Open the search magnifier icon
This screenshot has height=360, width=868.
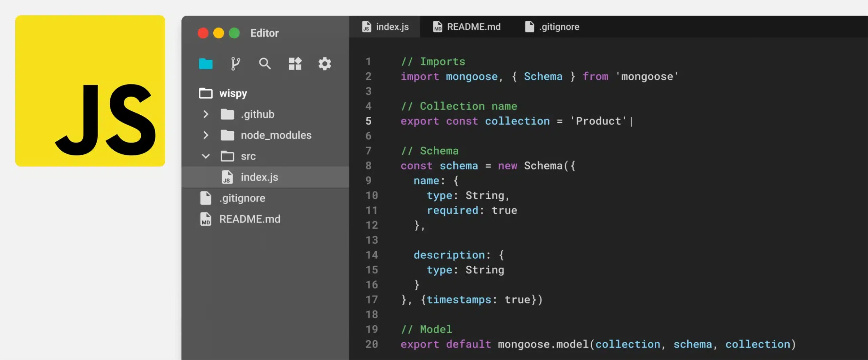pos(265,64)
